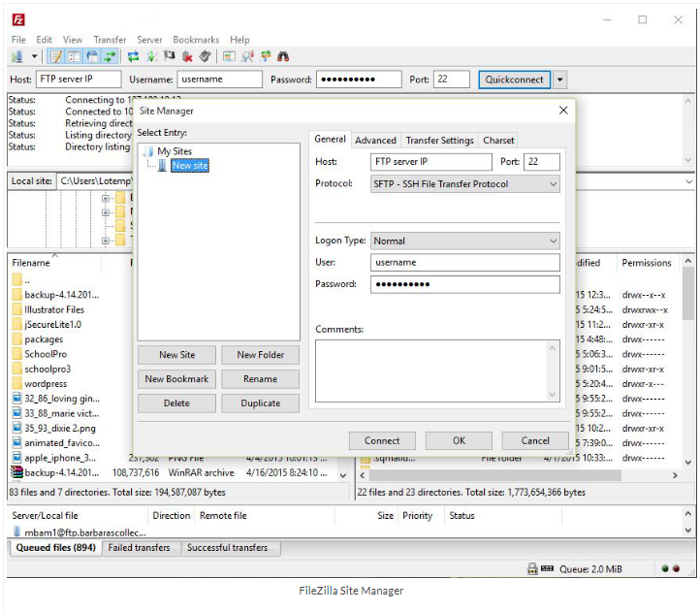The height and width of the screenshot is (611, 700).
Task: Open the remote site path dropdown arrow
Action: [x=688, y=181]
